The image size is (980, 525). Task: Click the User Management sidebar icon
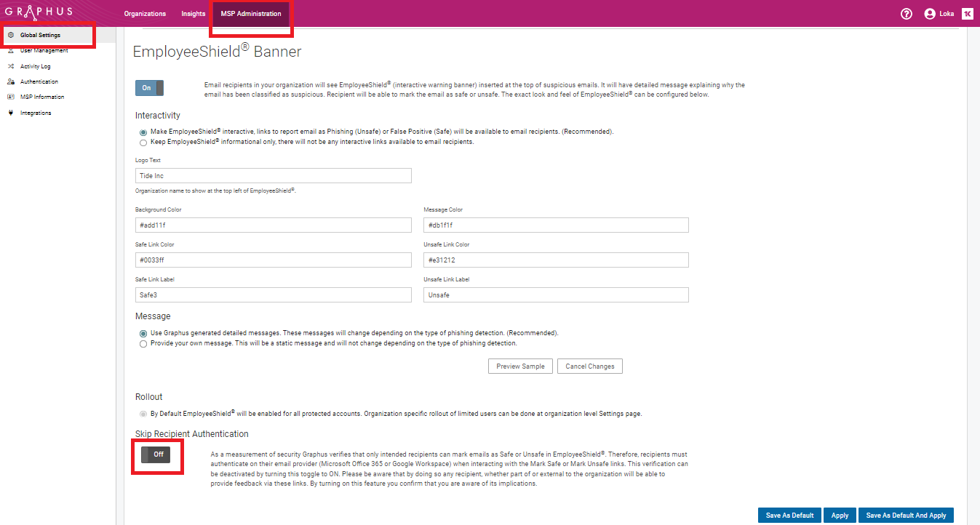[11, 51]
